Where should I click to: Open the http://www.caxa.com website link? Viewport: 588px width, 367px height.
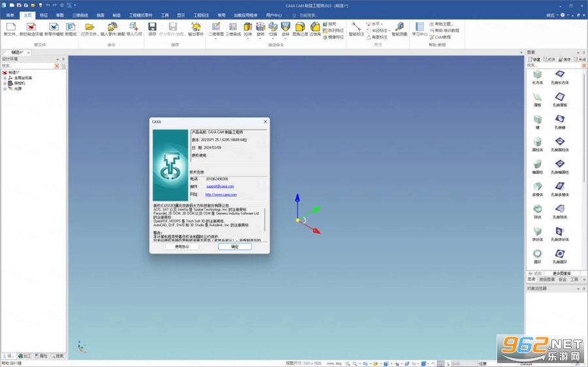pyautogui.click(x=221, y=194)
